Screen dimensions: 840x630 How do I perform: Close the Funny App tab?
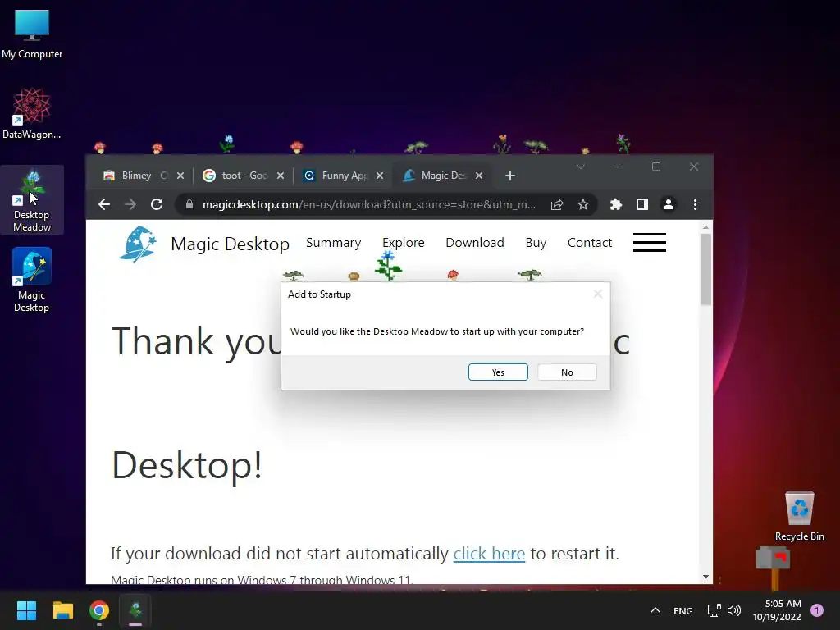point(380,176)
